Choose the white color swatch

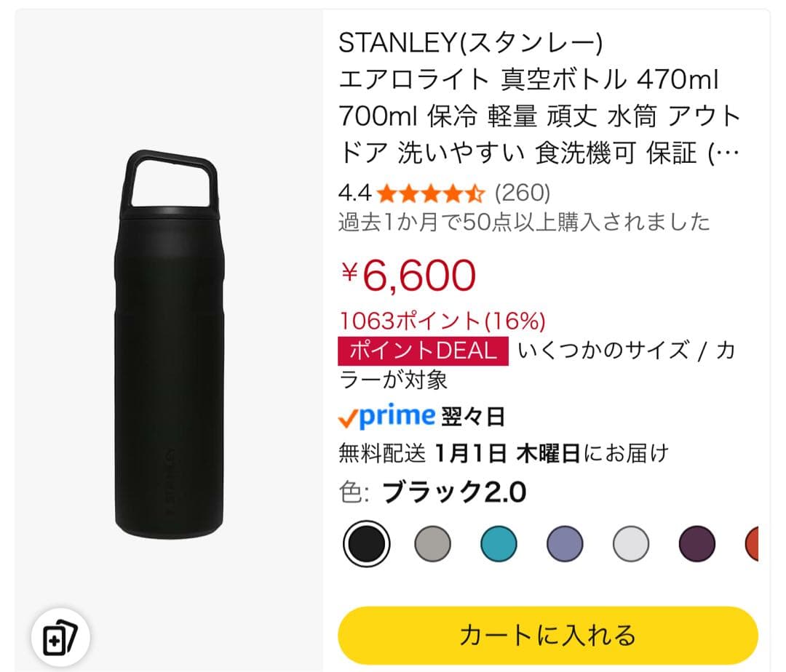coord(631,543)
